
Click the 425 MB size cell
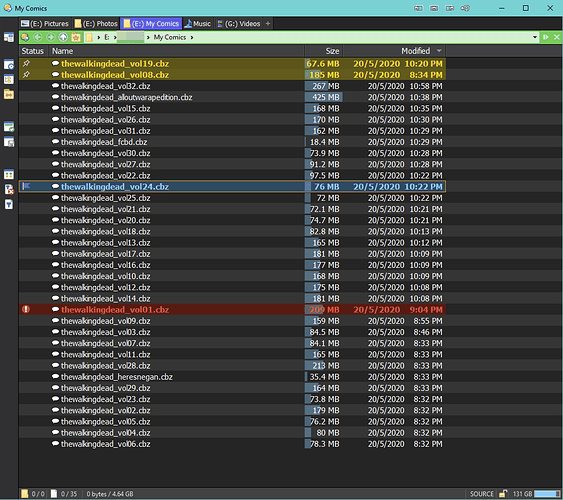pos(324,97)
